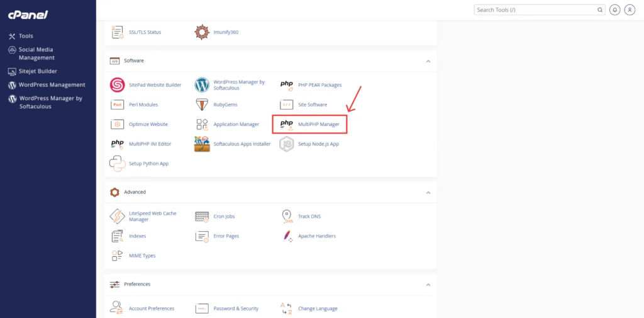Open the Change Language icon
Screen dimensions: 644x318
click(x=287, y=308)
